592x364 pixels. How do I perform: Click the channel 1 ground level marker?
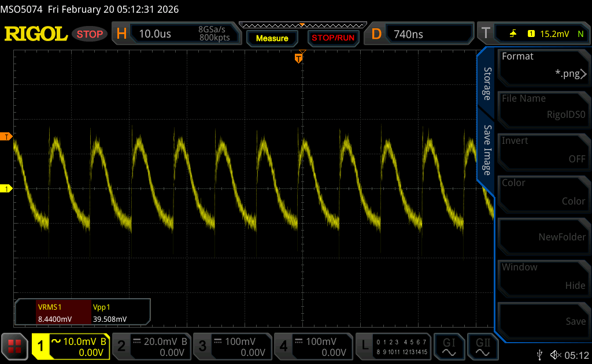(8, 189)
